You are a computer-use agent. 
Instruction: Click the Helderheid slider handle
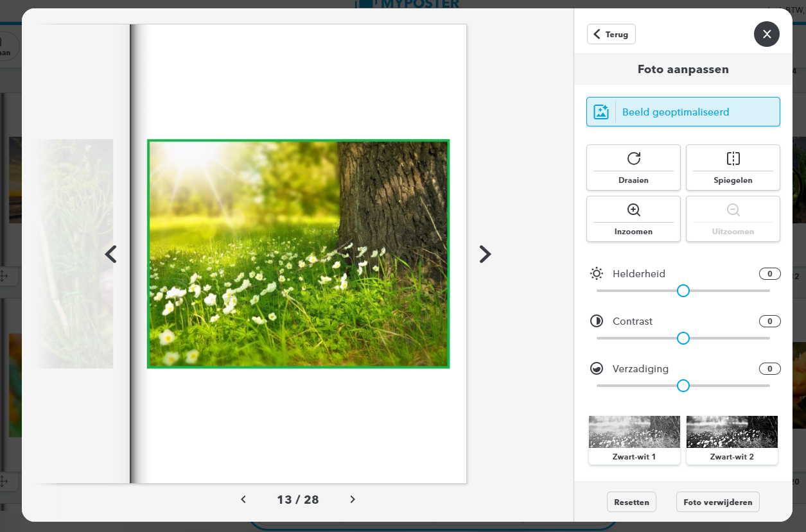pyautogui.click(x=683, y=291)
